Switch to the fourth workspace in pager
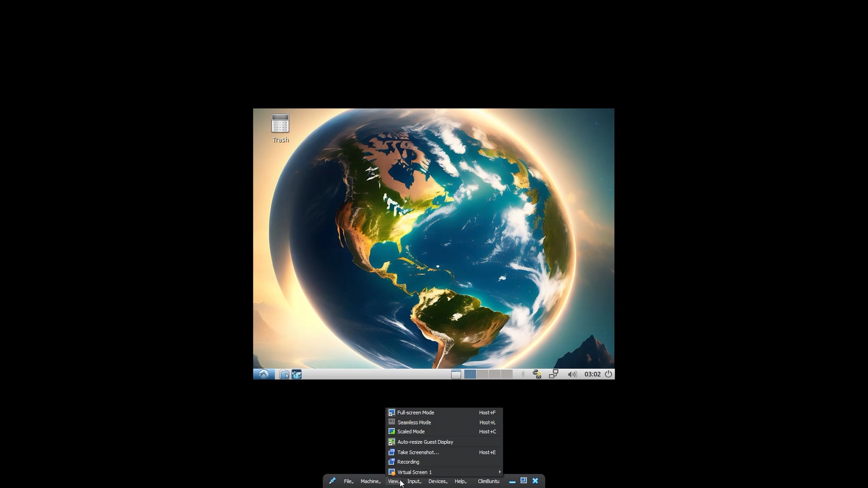Viewport: 868px width, 488px height. (x=506, y=374)
